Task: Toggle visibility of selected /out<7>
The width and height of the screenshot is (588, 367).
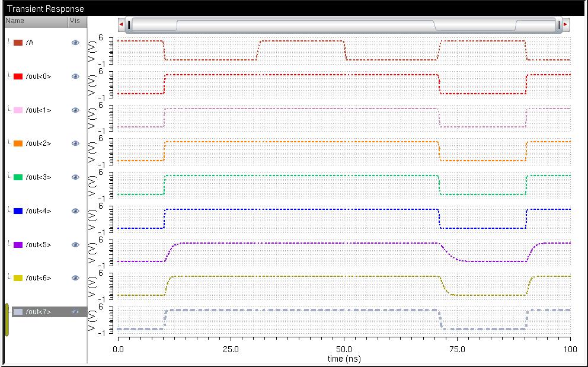Action: [75, 312]
